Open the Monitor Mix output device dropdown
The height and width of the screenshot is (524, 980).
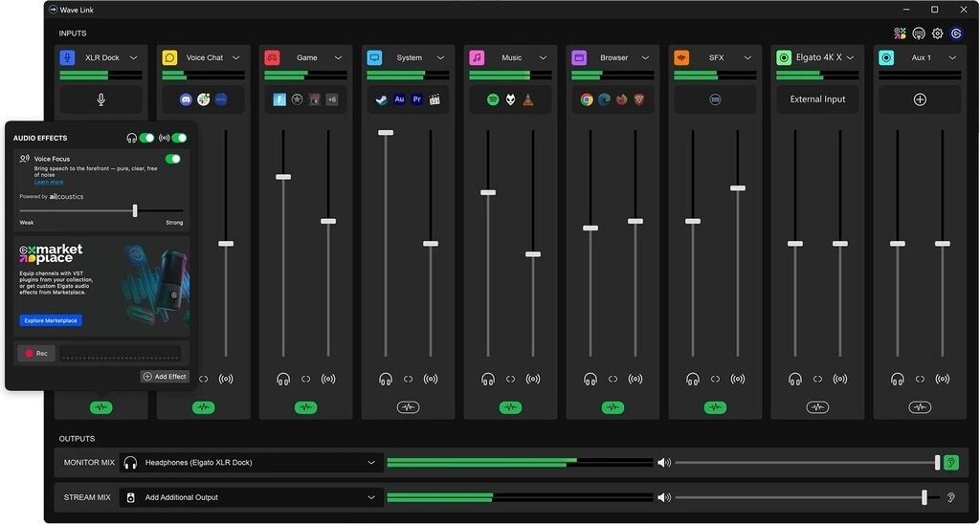371,463
